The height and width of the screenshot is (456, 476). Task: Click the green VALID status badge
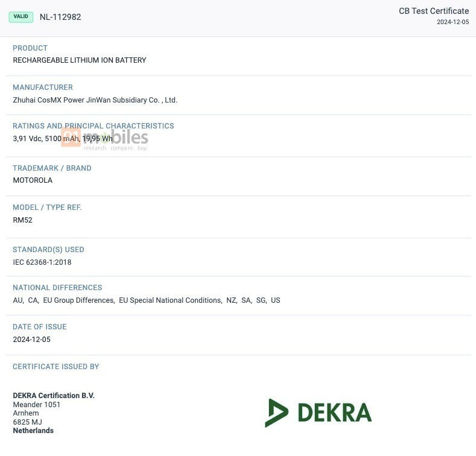[x=21, y=17]
